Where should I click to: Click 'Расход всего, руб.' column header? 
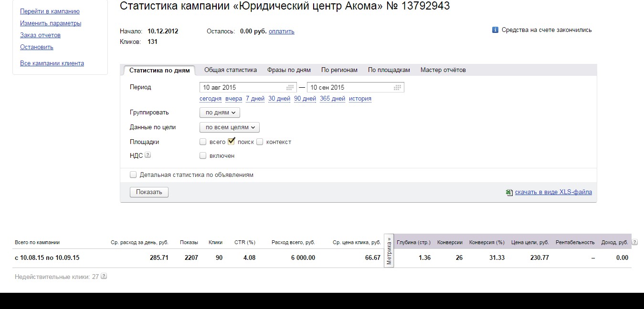(293, 242)
